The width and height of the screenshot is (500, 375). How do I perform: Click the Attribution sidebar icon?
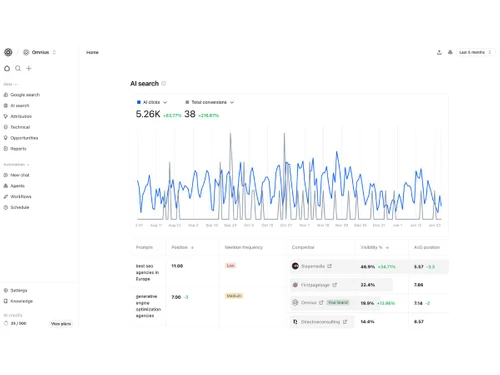pyautogui.click(x=6, y=116)
